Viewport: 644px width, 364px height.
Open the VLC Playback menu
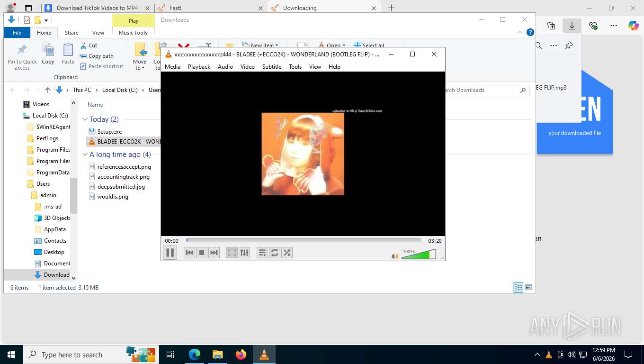[199, 67]
